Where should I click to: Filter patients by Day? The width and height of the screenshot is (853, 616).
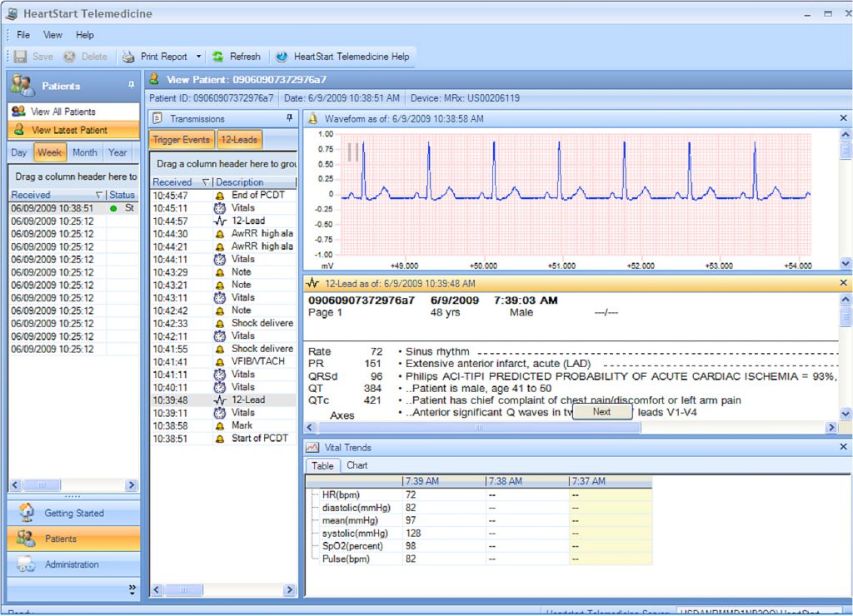pyautogui.click(x=19, y=153)
